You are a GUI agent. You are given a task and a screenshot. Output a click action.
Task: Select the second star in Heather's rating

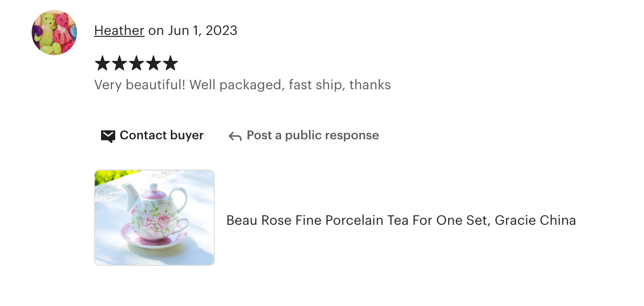pyautogui.click(x=119, y=63)
